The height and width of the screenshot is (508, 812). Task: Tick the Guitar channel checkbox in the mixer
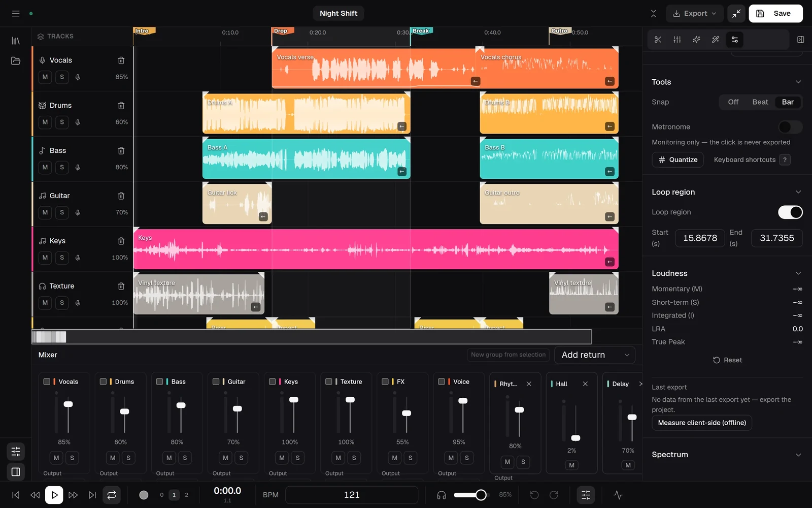point(216,382)
